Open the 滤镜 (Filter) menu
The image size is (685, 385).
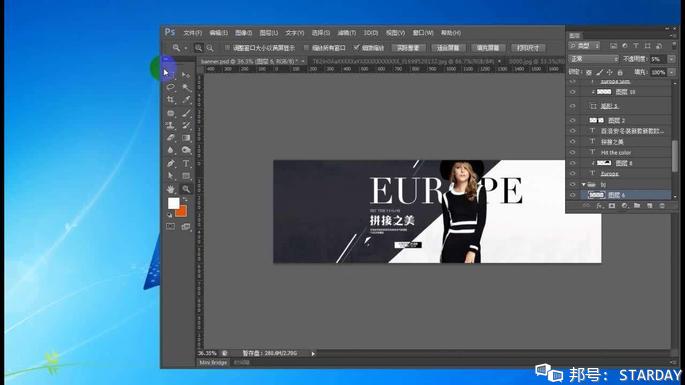pos(346,33)
